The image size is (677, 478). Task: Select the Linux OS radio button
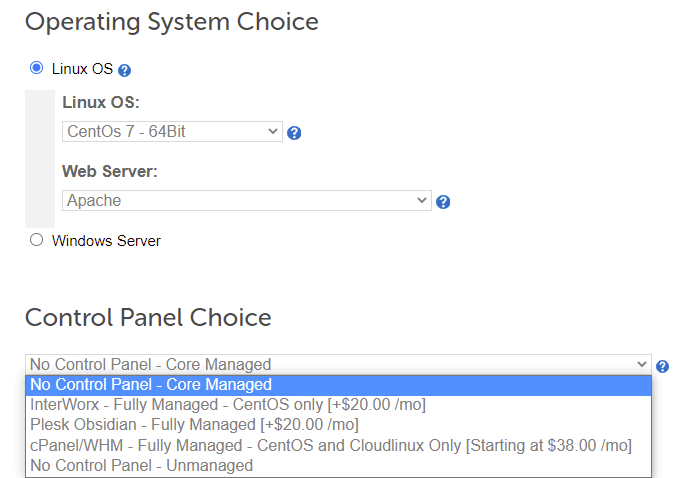click(x=37, y=68)
